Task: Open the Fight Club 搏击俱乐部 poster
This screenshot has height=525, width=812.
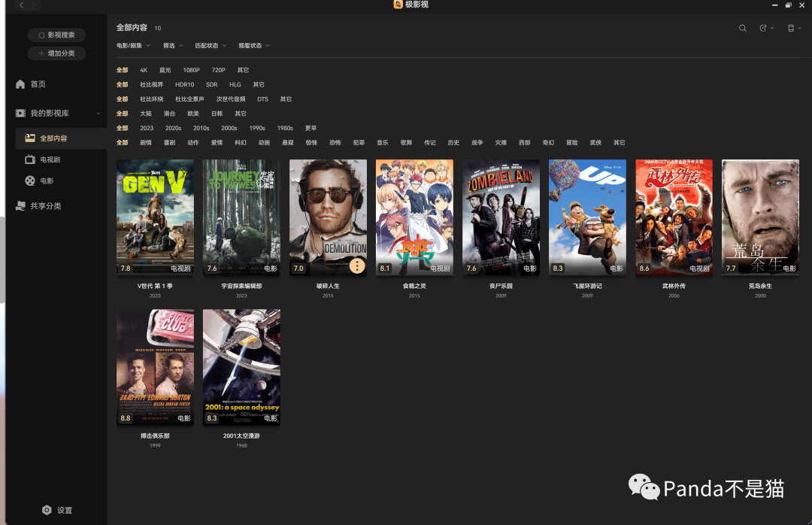Action: [x=156, y=368]
